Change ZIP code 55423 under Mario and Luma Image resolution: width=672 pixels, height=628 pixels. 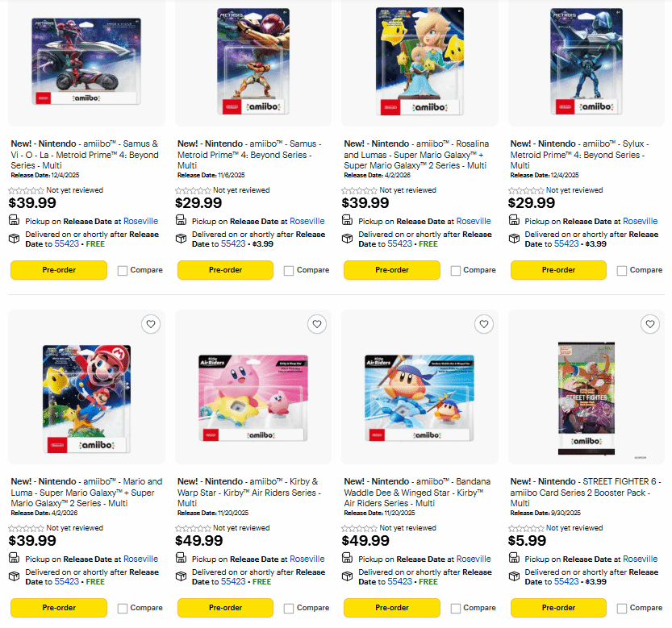point(67,581)
